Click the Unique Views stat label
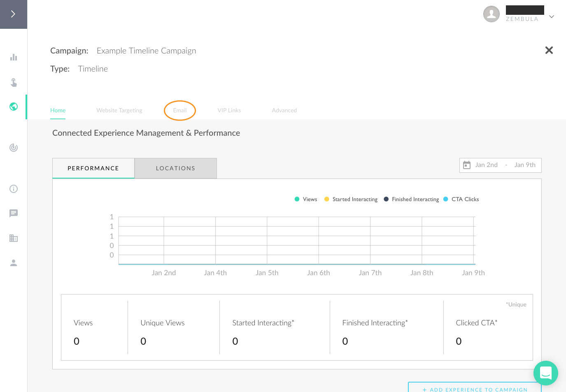Screen dimensions: 566x392 pyautogui.click(x=163, y=323)
